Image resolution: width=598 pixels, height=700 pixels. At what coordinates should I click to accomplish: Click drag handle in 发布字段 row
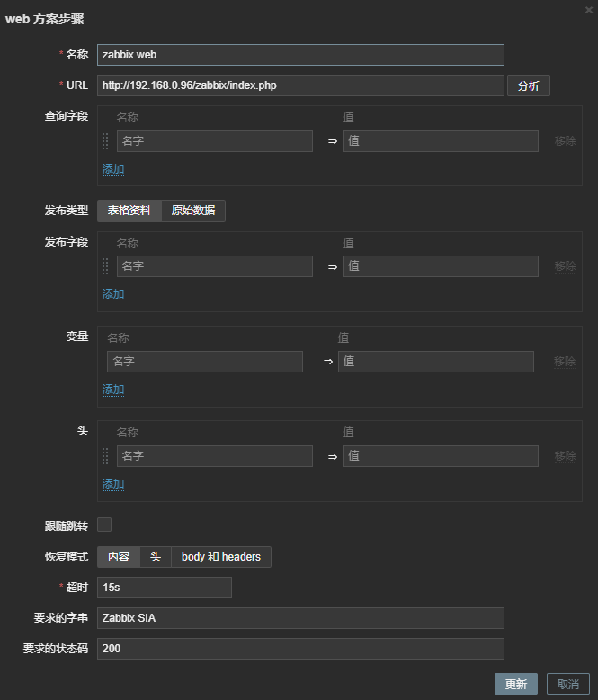point(105,266)
